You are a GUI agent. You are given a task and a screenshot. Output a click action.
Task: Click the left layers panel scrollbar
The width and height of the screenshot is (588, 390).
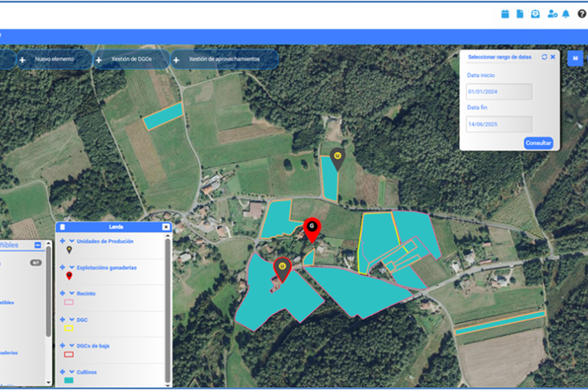(49, 291)
